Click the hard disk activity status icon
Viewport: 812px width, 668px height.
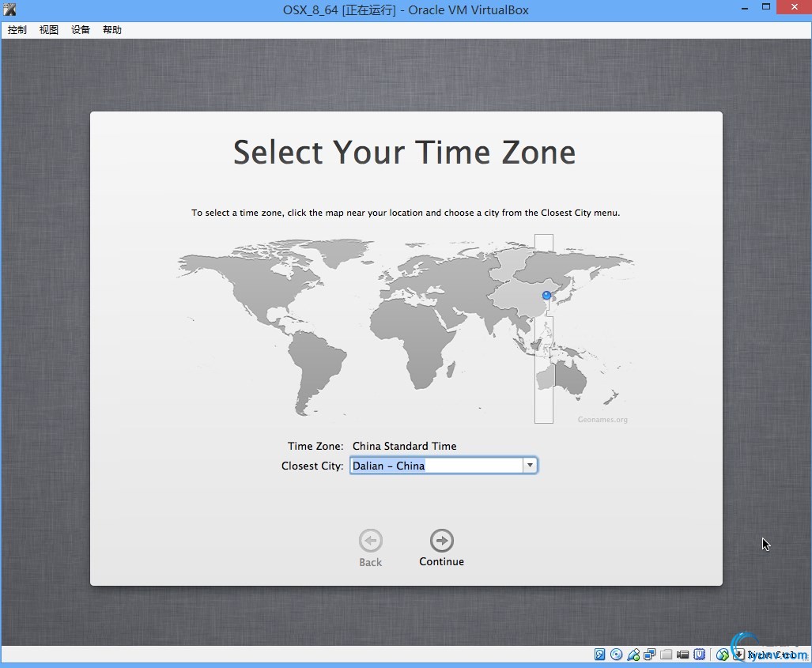coord(599,655)
